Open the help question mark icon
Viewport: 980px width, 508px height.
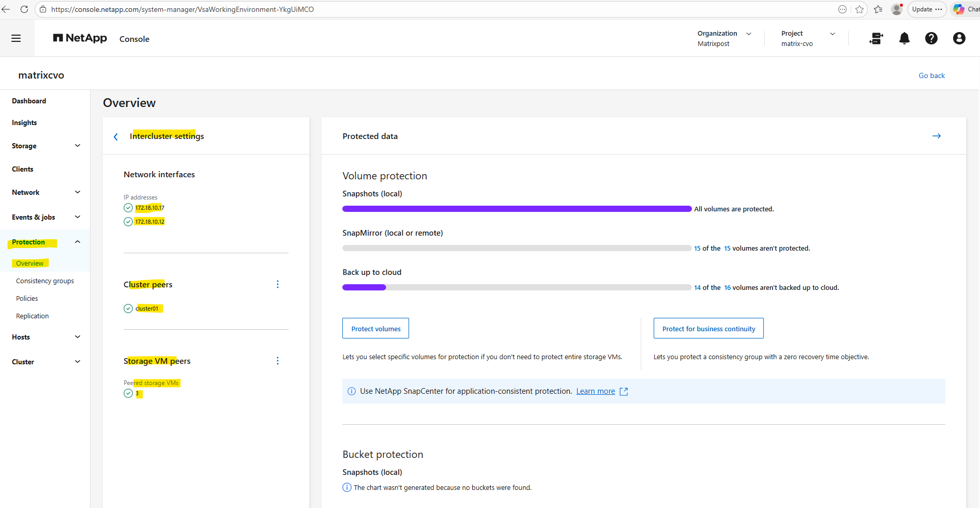[931, 38]
